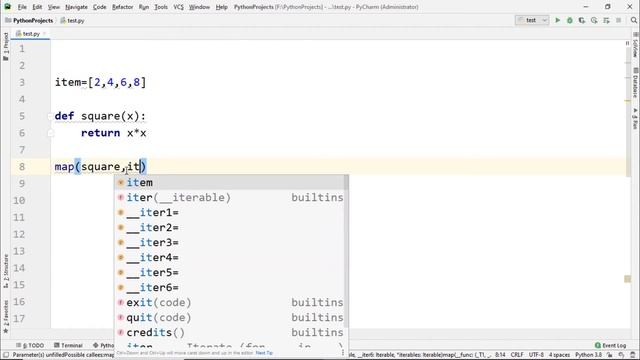The height and width of the screenshot is (360, 640).
Task: Open the Favorites tool window on the left
Action: click(6, 316)
